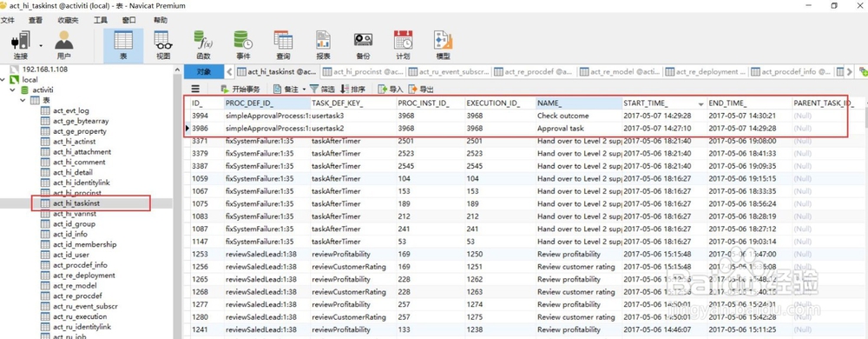Image resolution: width=868 pixels, height=339 pixels.
Task: Open the User (用户) toolbar icon
Action: tap(63, 45)
